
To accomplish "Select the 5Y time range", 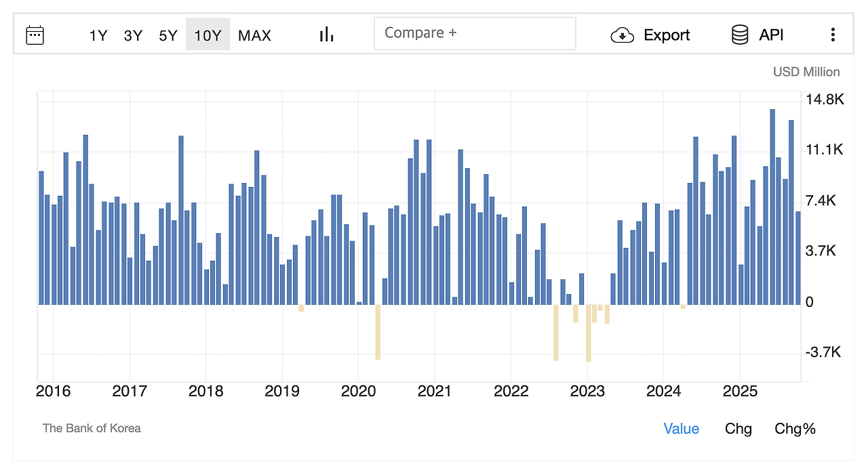I will (x=167, y=35).
